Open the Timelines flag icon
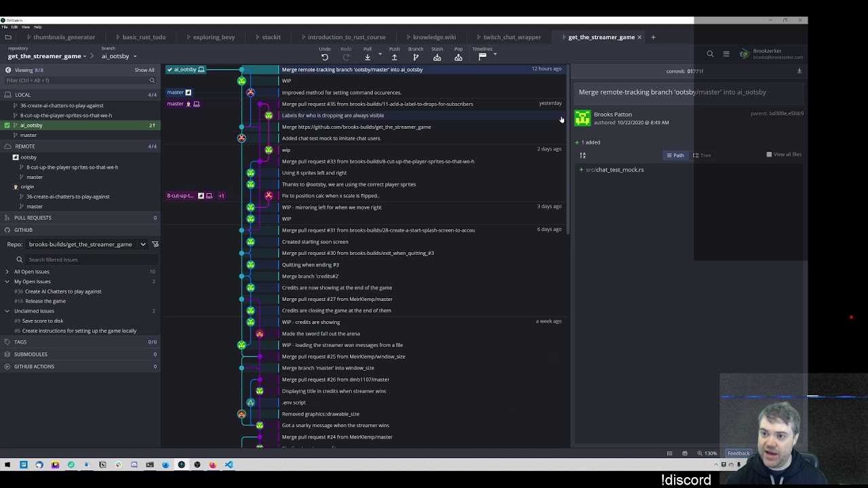This screenshot has width=868, height=488. [483, 58]
